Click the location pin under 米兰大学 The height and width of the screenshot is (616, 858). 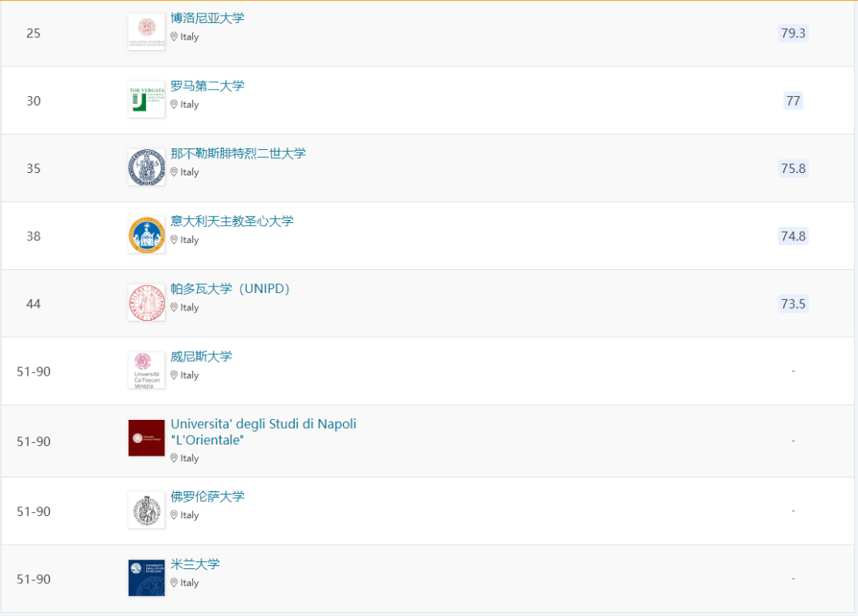[174, 583]
